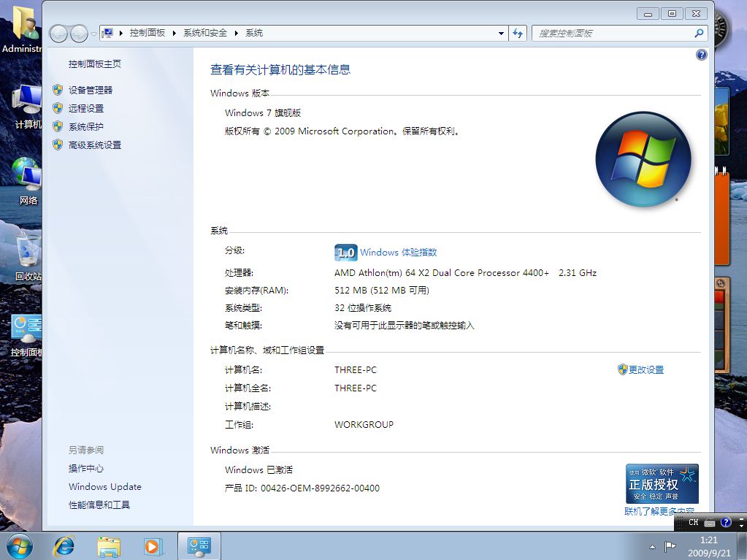The width and height of the screenshot is (747, 560).
Task: Open the address bar history dropdown
Action: (x=501, y=34)
